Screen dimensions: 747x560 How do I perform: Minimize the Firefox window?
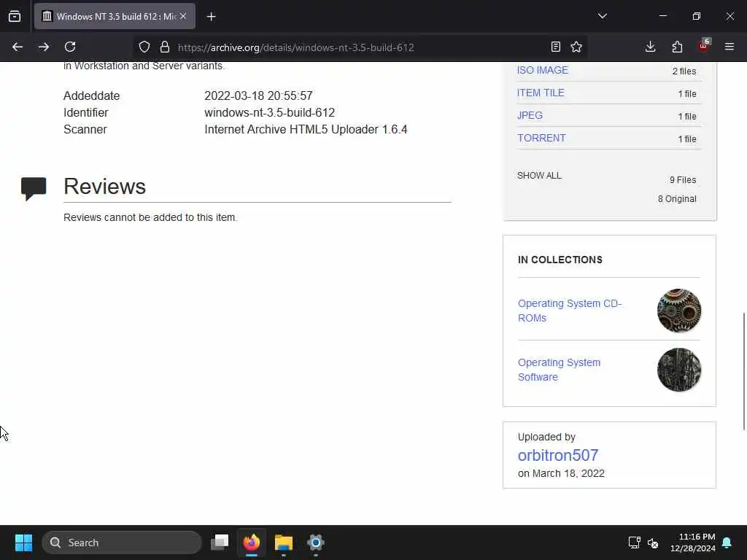tap(663, 16)
